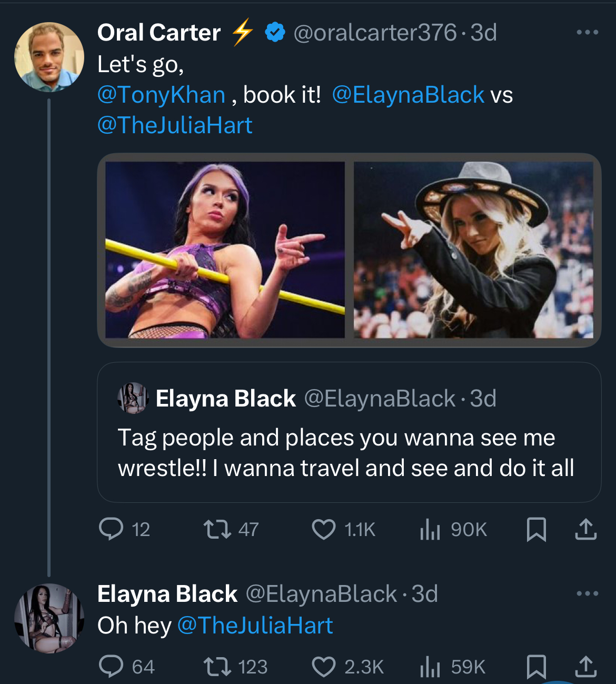Open the @TonyKhan mention link

click(x=161, y=95)
